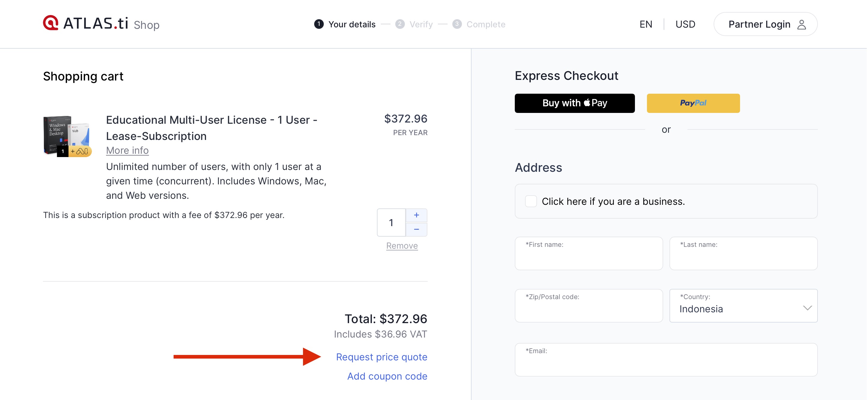
Task: Open the More info link
Action: point(127,150)
